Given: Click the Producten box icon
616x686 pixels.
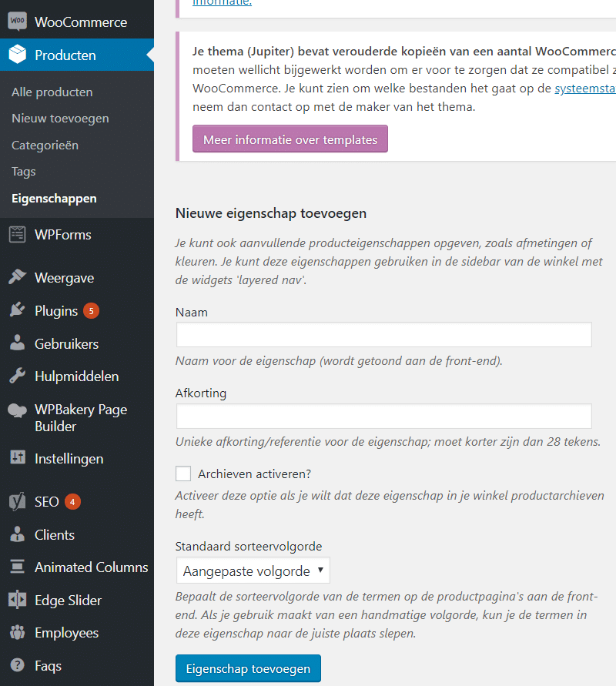Looking at the screenshot, I should click(x=18, y=54).
